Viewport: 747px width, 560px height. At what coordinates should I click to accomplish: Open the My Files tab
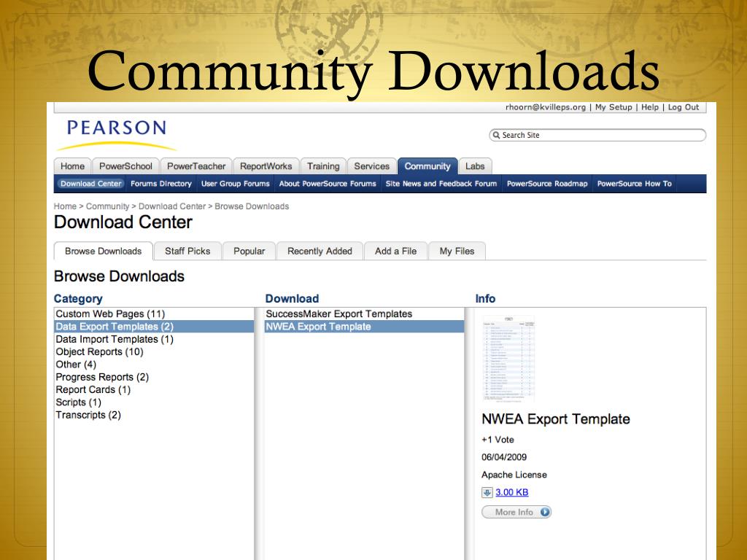(457, 251)
